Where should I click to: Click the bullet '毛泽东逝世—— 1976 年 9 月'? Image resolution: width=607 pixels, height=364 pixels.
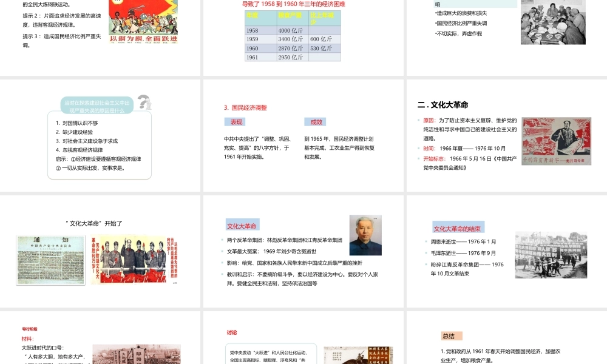click(x=463, y=254)
